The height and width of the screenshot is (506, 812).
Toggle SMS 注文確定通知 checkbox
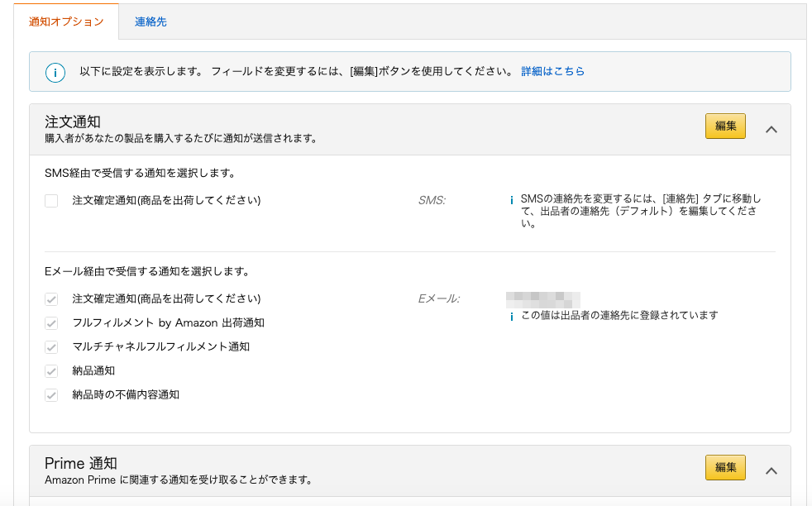click(x=51, y=200)
